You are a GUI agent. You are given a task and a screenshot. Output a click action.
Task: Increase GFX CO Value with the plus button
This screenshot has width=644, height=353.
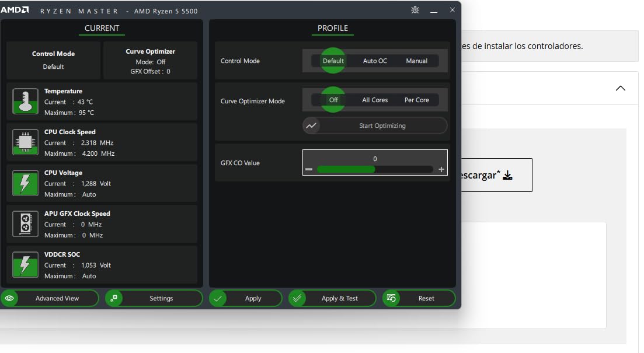pyautogui.click(x=441, y=169)
